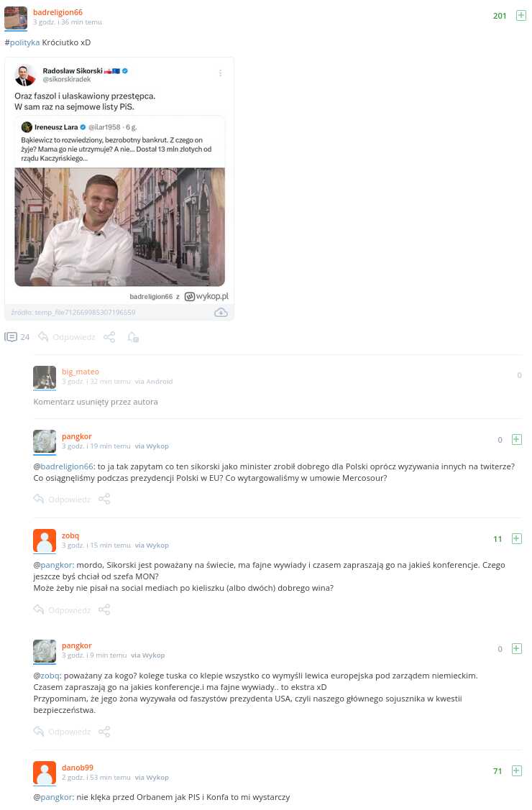
Task: Reply to pangkor's first comment with Odpowiedz
Action: click(x=62, y=499)
